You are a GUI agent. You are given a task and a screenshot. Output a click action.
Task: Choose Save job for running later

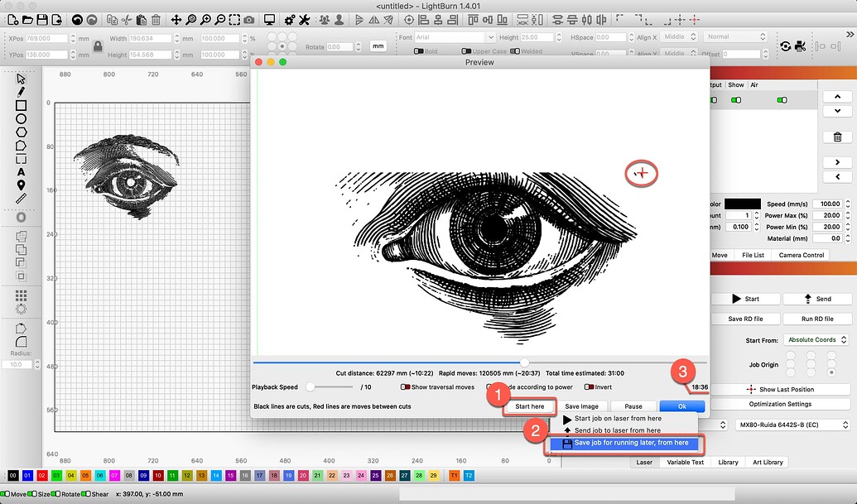[x=624, y=443]
